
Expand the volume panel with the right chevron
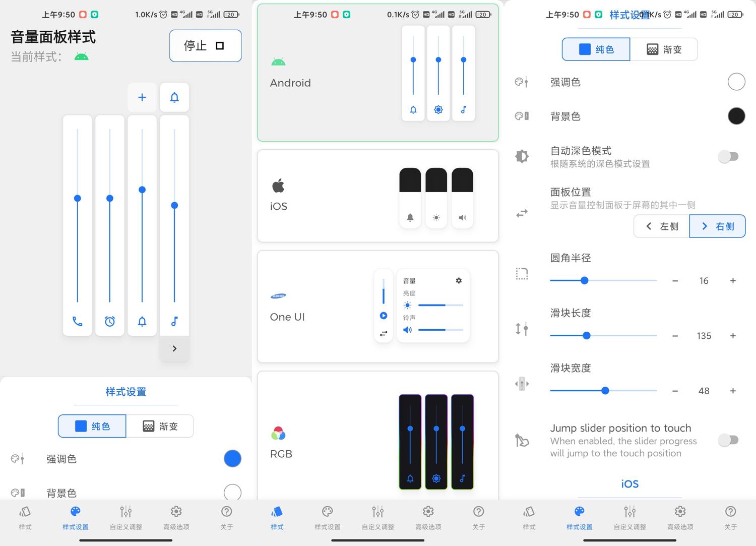coord(174,348)
